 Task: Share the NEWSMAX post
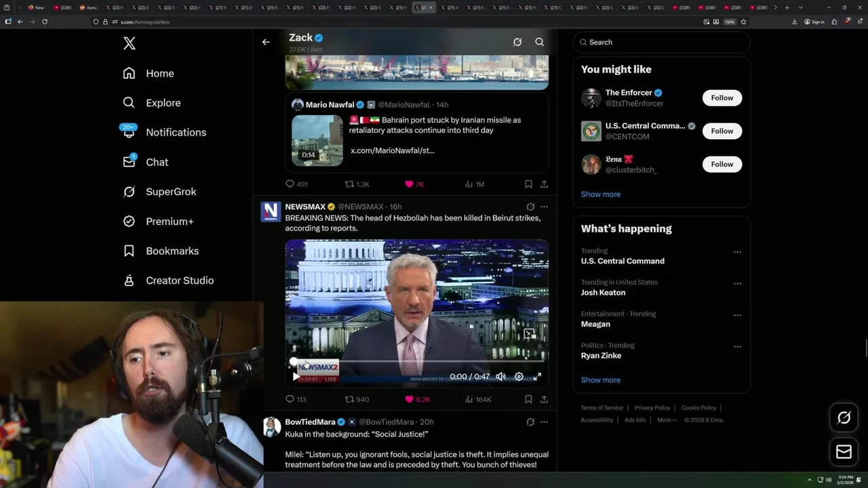click(544, 399)
